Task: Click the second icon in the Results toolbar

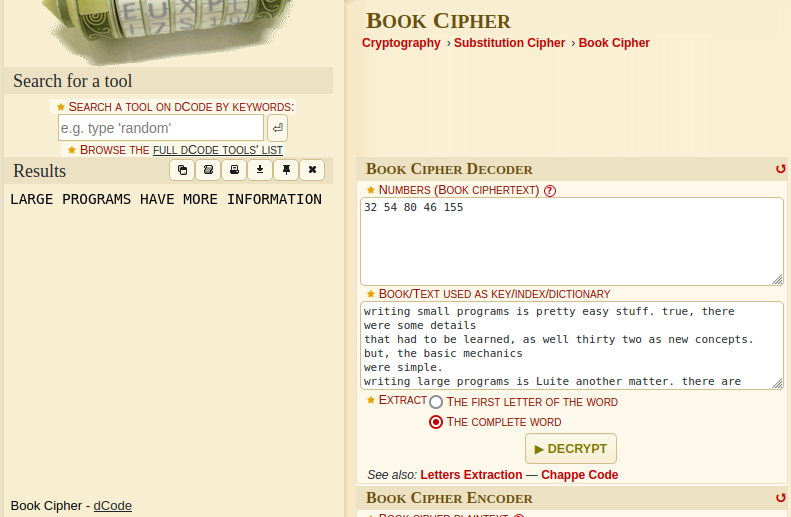Action: pos(208,170)
